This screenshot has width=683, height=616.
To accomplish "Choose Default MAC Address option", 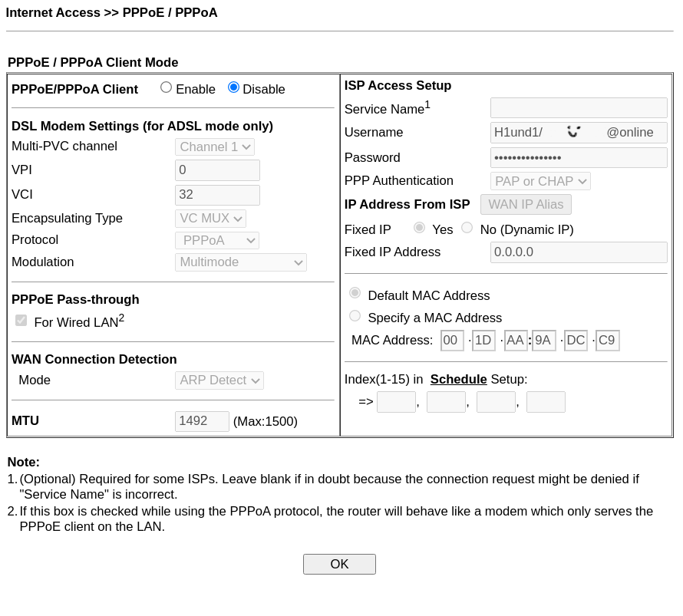I will coord(355,293).
